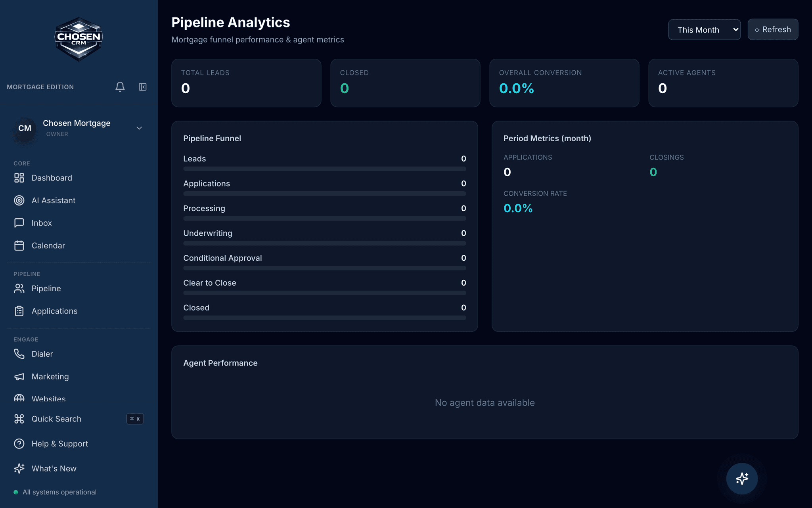Open Inbox from sidebar
Viewport: 812px width, 508px height.
(79, 223)
